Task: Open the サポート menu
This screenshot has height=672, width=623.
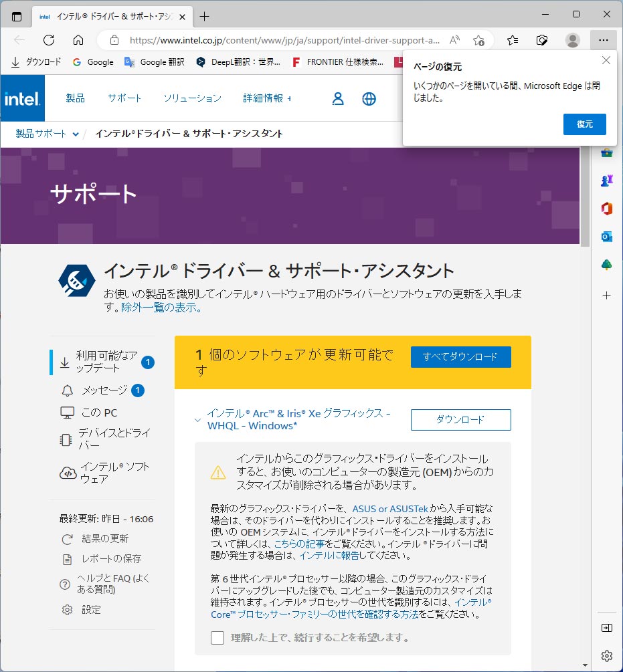Action: pos(124,98)
